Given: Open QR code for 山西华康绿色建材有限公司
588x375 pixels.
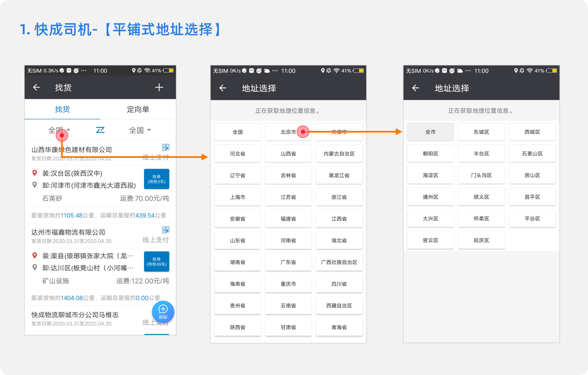Looking at the screenshot, I should [166, 147].
